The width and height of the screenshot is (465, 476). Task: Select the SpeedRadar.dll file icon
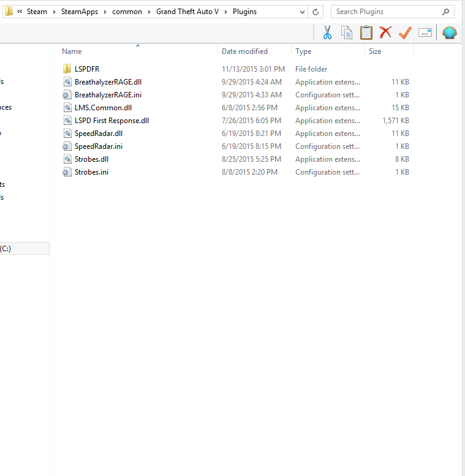click(x=67, y=134)
